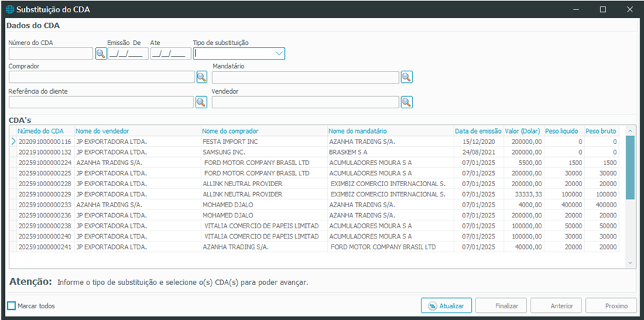Open the Comprador lookup magnifier
The image size is (644, 320).
201,77
